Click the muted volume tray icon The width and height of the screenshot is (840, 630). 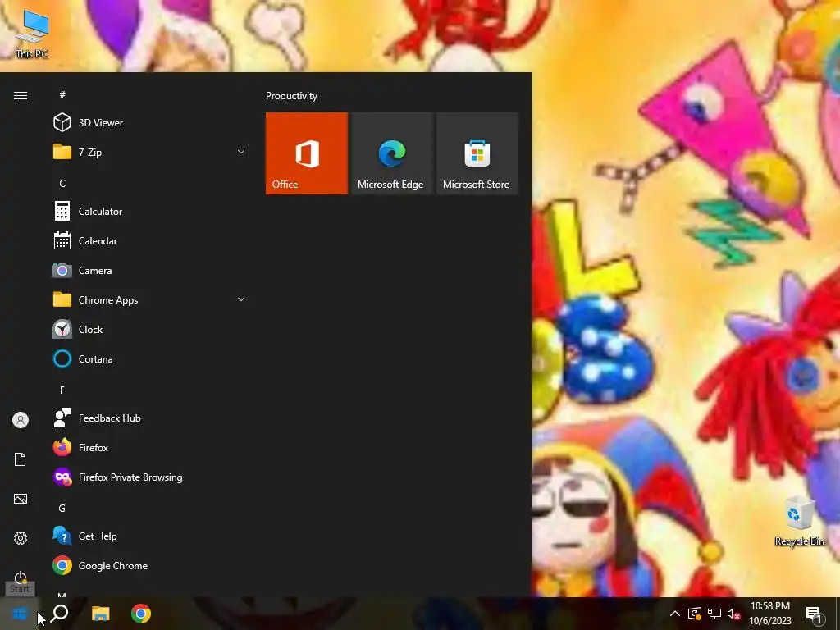coord(734,614)
